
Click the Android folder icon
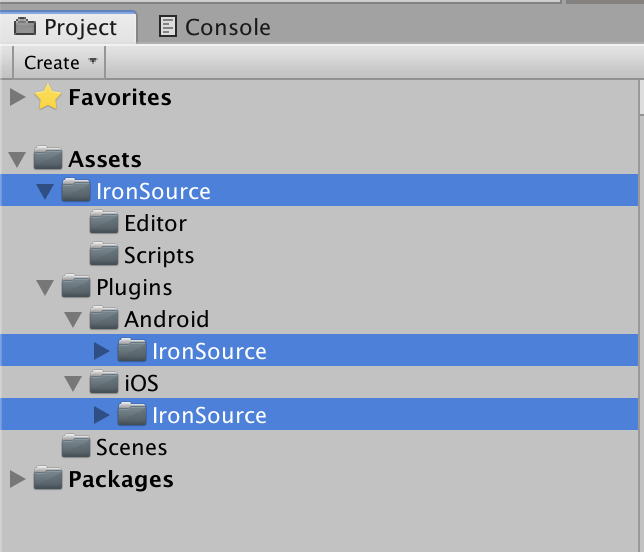[x=104, y=318]
